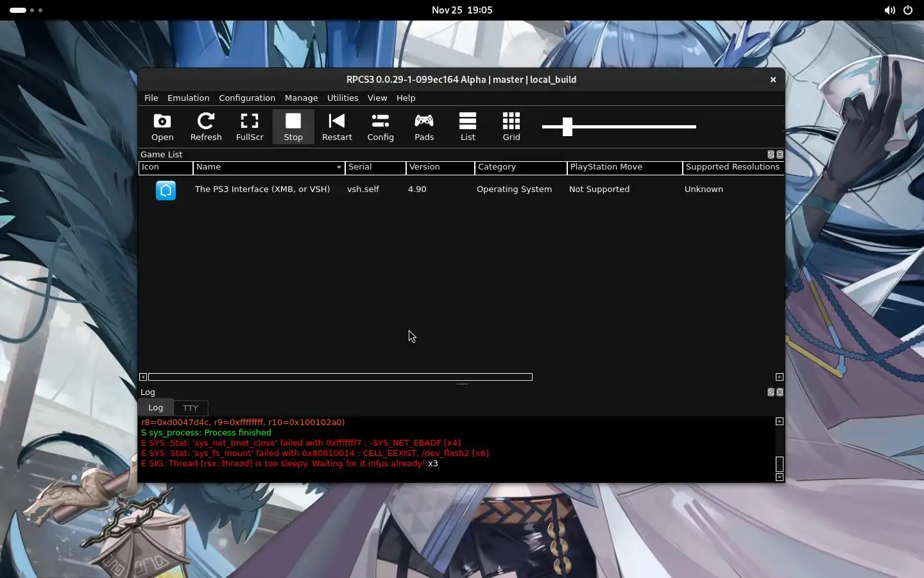Click the sys_net_bnet_close error log line
924x578 pixels.
[x=301, y=443]
